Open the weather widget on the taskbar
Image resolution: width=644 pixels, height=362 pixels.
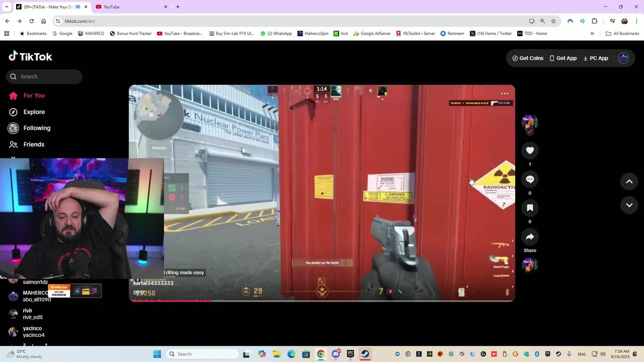pyautogui.click(x=24, y=354)
